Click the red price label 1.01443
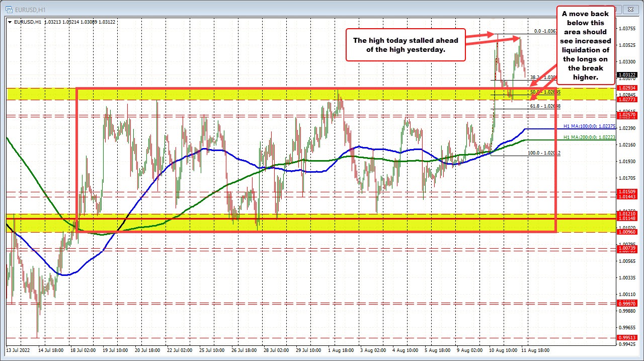This screenshot has height=361, width=644. [x=627, y=197]
